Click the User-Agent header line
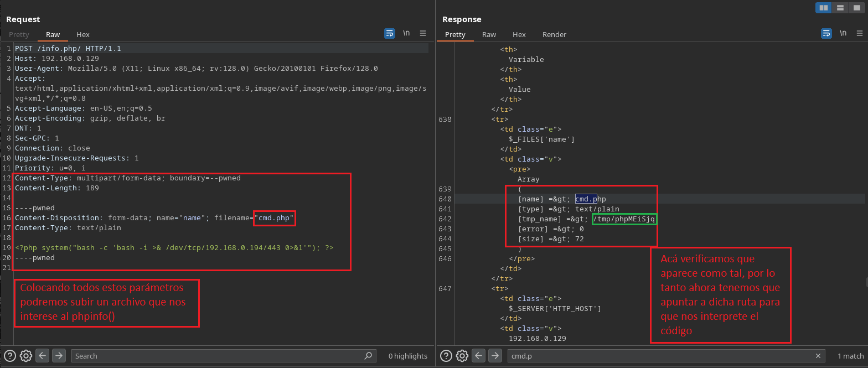 coord(197,68)
